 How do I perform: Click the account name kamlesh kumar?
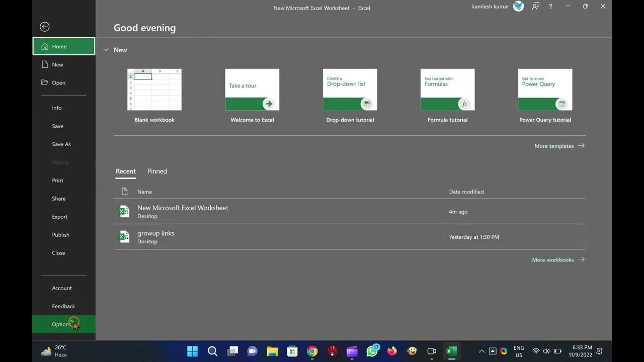pyautogui.click(x=490, y=7)
